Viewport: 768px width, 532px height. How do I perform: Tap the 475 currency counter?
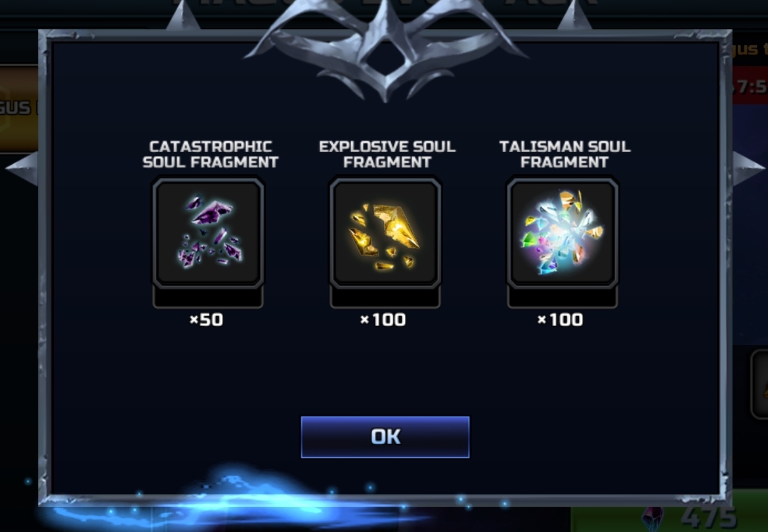708,518
